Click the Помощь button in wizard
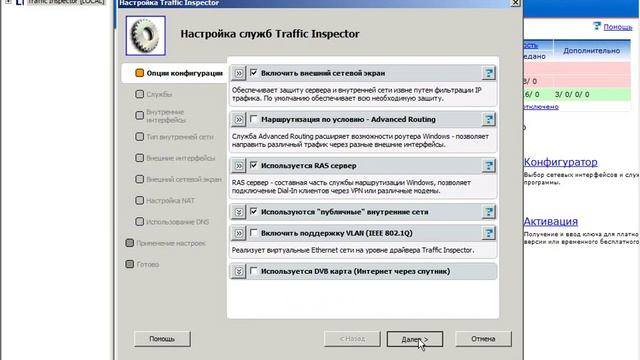640x360 pixels. click(x=162, y=339)
